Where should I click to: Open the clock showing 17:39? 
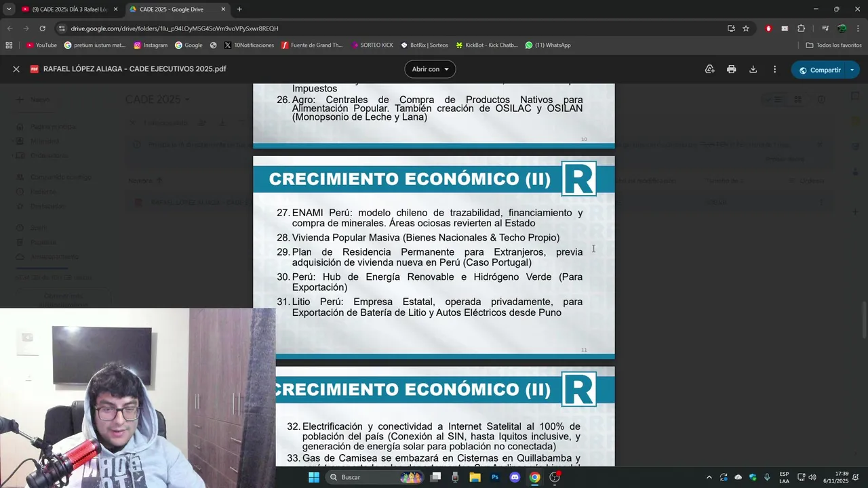tap(835, 477)
